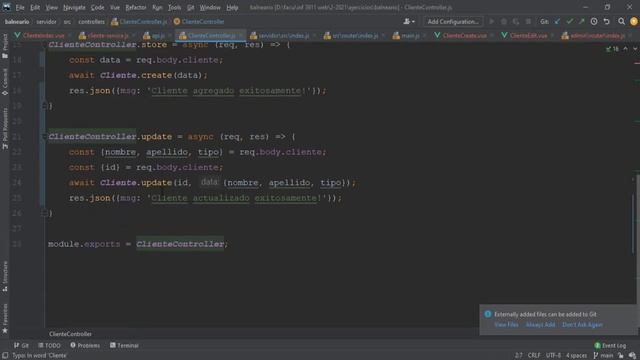Place cursor on module.exports line

coord(138,244)
